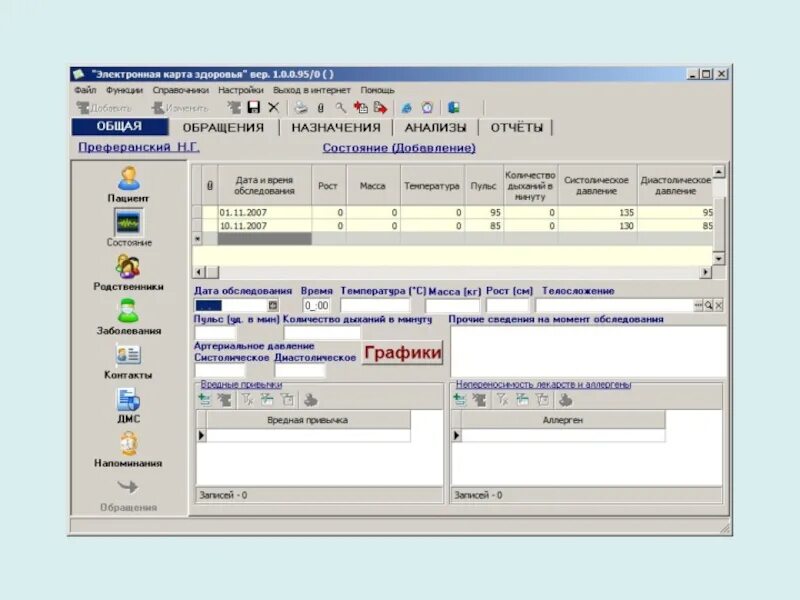Switch to the ОТЧЁТЫ tab
This screenshot has width=800, height=600.
pos(516,128)
